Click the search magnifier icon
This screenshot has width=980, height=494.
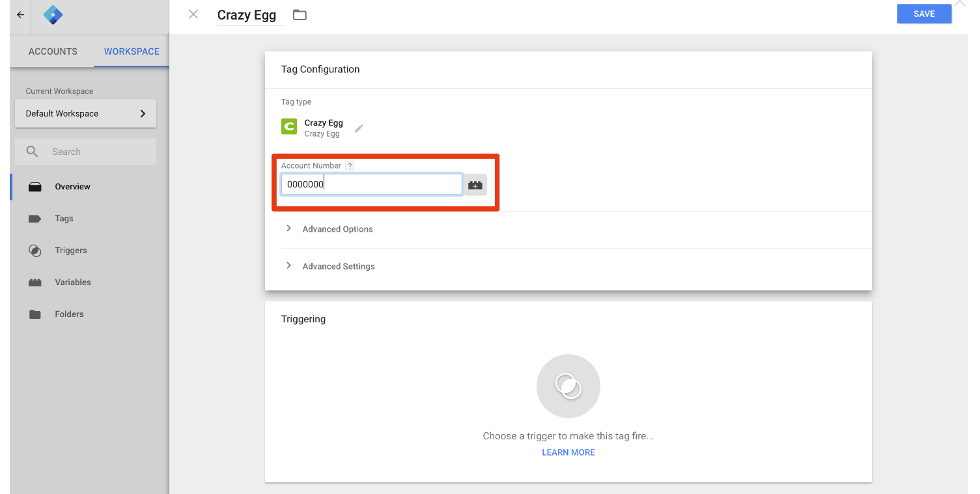pyautogui.click(x=32, y=152)
